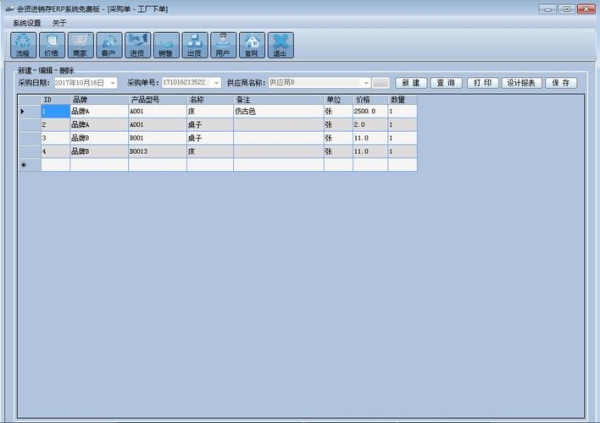Click the 单位 column header
600x423 pixels.
point(338,100)
